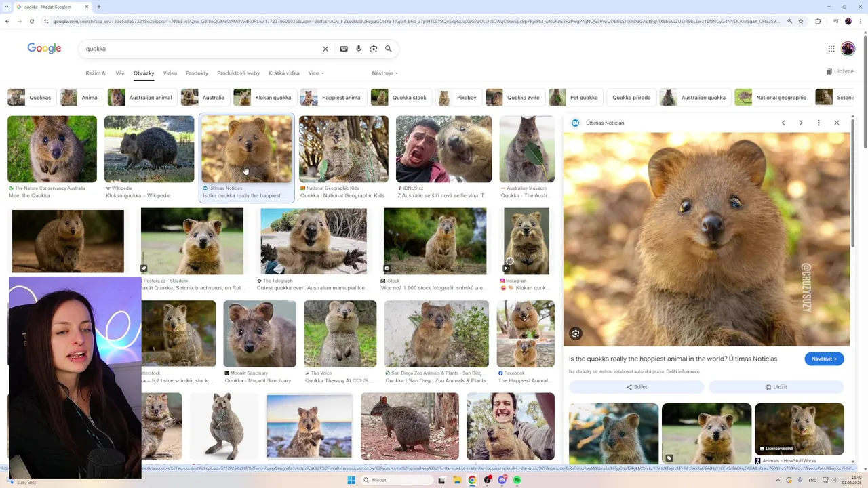Open the Google apps grid
868x488 pixels.
831,49
